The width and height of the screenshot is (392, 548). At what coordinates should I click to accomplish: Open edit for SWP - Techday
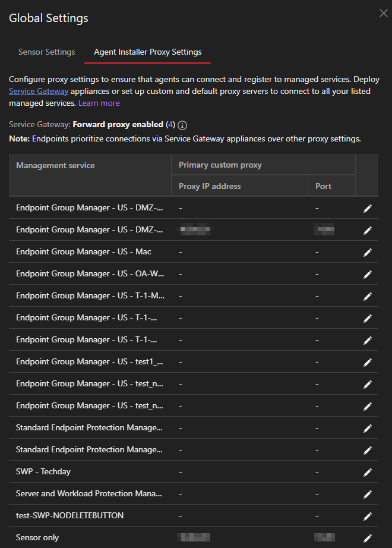point(368,472)
